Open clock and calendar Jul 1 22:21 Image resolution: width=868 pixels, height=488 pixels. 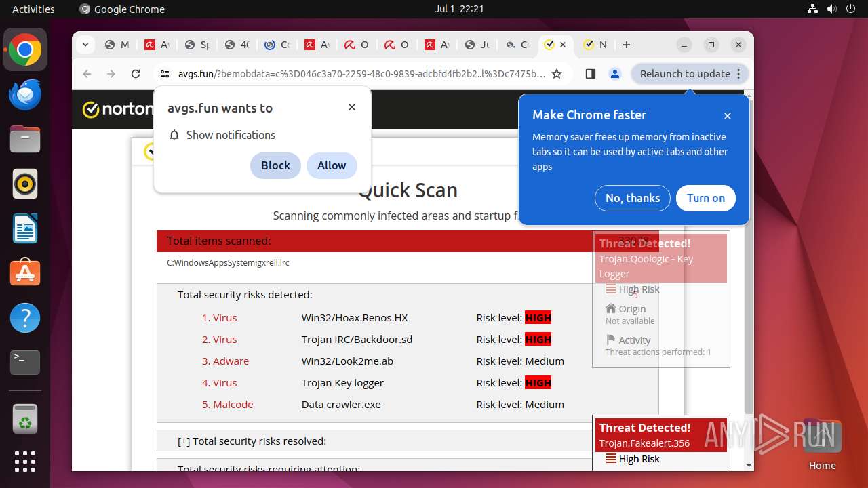point(459,9)
